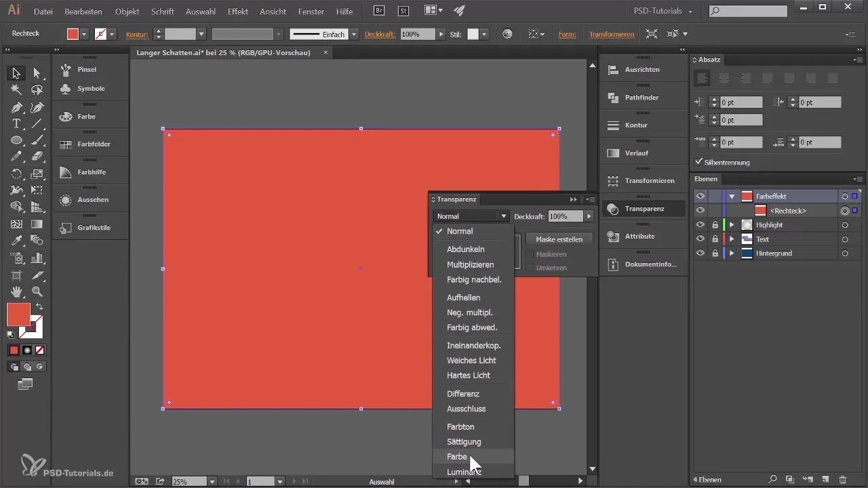Select the Eraser tool

(x=37, y=157)
